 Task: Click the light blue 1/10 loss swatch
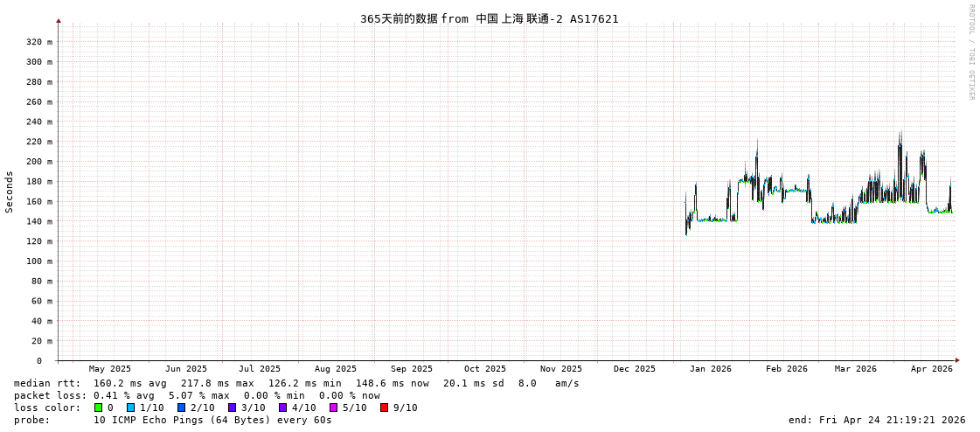coord(130,408)
